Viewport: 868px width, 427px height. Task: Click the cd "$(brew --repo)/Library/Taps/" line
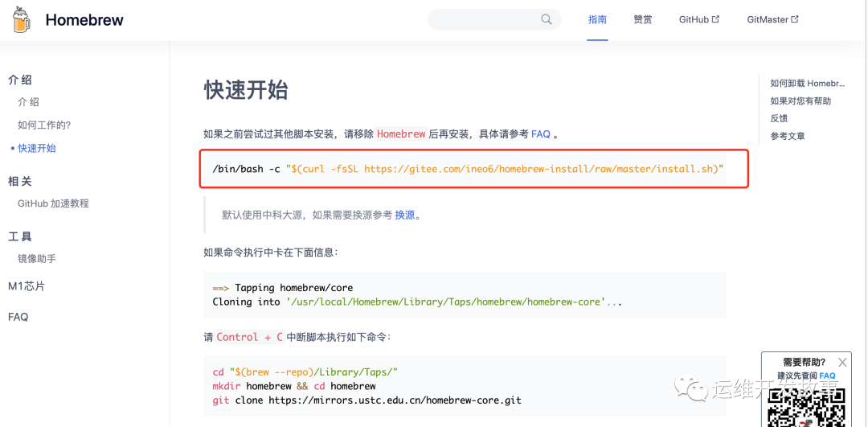click(x=305, y=372)
